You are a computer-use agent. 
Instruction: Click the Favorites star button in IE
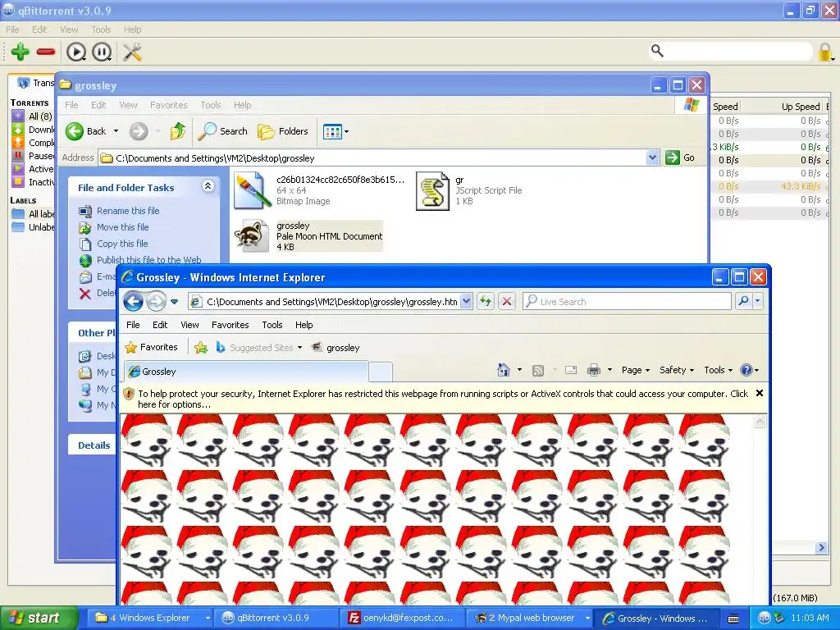click(151, 347)
